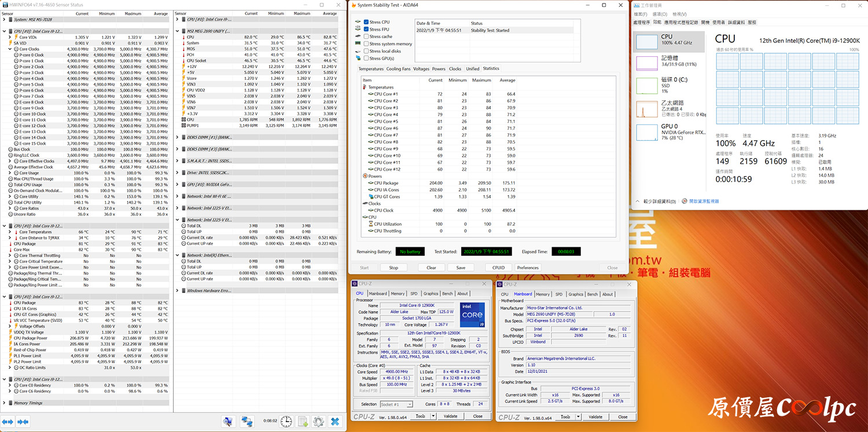Viewport: 868px width, 432px height.
Task: Click the RAM icon beside Stress system memory
Action: [x=358, y=43]
